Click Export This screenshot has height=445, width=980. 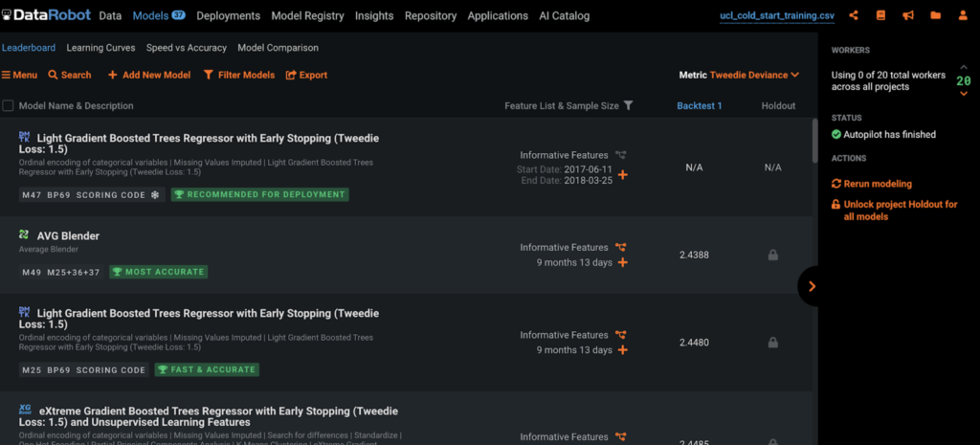pyautogui.click(x=306, y=75)
